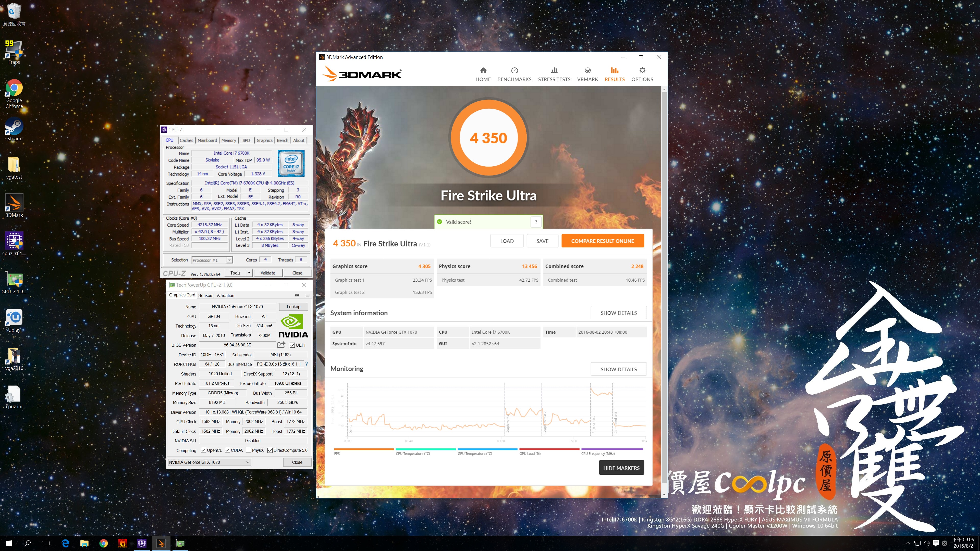This screenshot has width=980, height=551.
Task: Open the Benchmarks gauge icon
Action: pyautogui.click(x=514, y=70)
